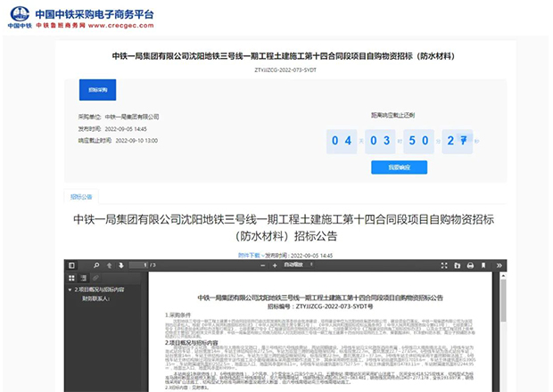The height and width of the screenshot is (392, 553).
Task: Click the 响应截止时间 2022-09-10 13:00 line
Action: (118, 141)
